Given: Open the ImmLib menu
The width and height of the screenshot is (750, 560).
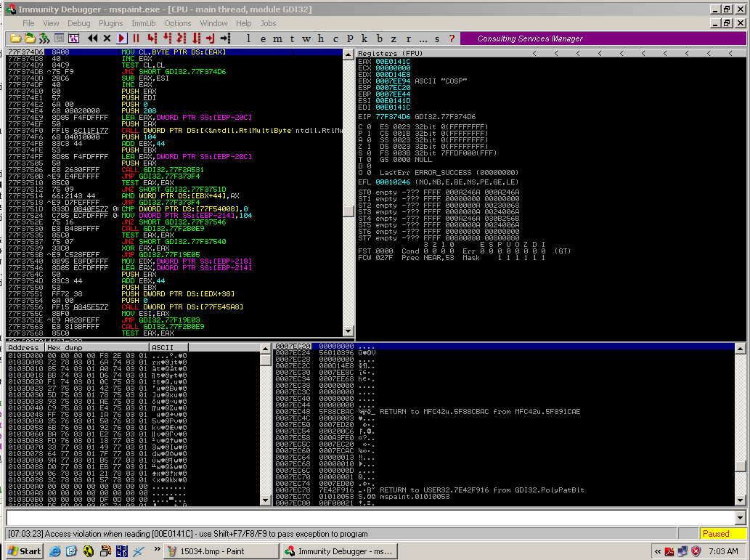Looking at the screenshot, I should [144, 23].
